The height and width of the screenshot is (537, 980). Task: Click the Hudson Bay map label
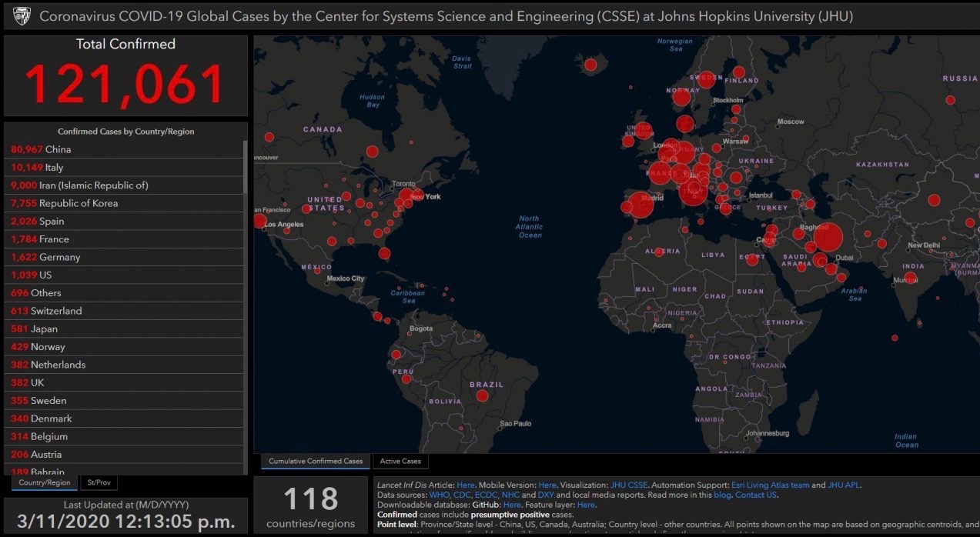coord(373,101)
